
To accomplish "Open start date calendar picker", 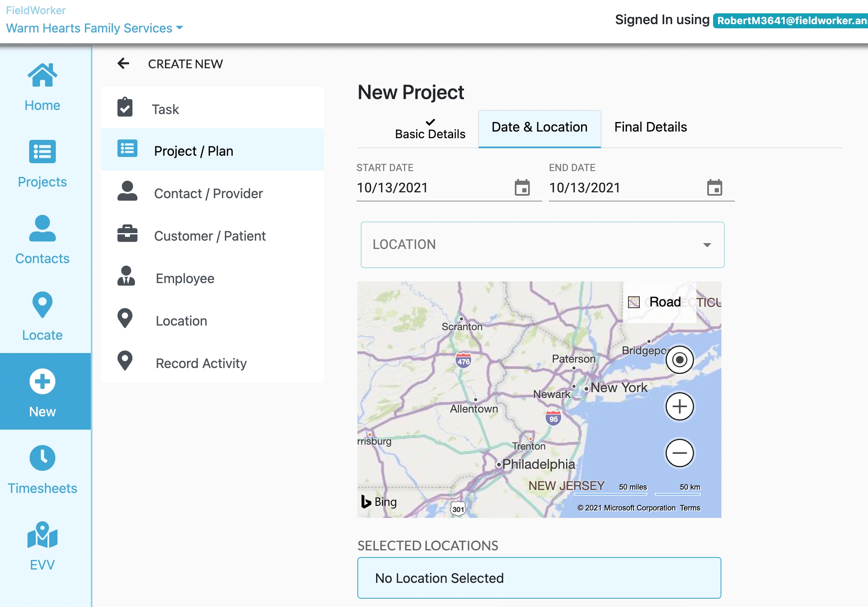I will 522,188.
